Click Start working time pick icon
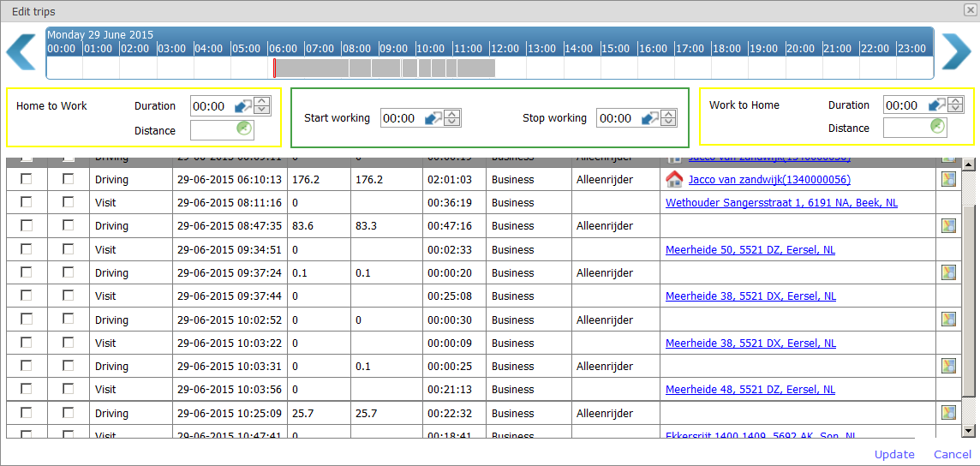The image size is (980, 466). [433, 118]
